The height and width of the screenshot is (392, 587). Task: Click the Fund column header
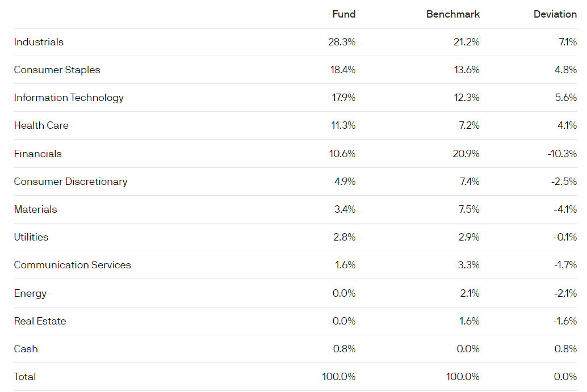click(x=343, y=14)
